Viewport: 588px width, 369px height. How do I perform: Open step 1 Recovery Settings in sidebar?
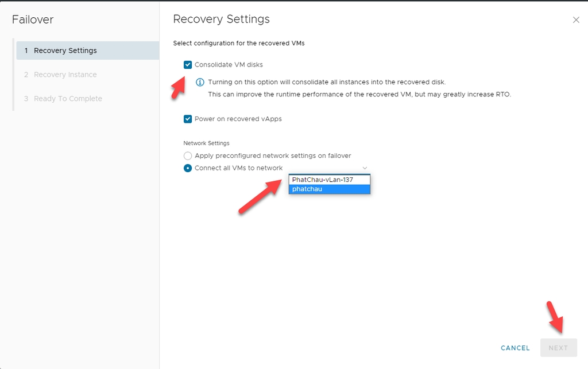65,51
